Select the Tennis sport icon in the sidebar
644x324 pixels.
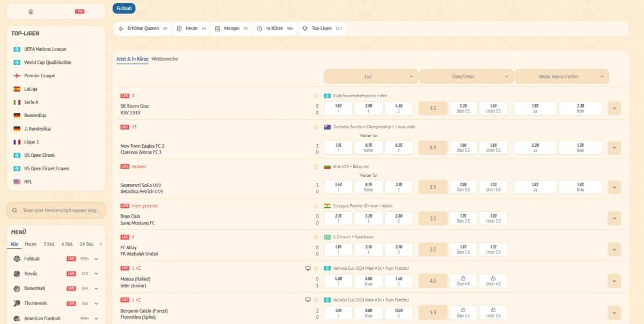16,273
